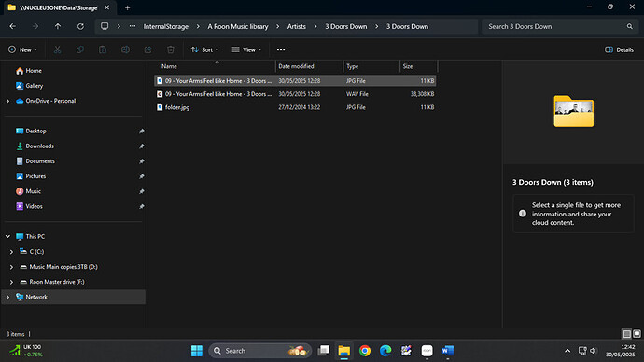Screen dimensions: 644x362
Task: Click the Cut scissors icon
Action: pyautogui.click(x=58, y=49)
